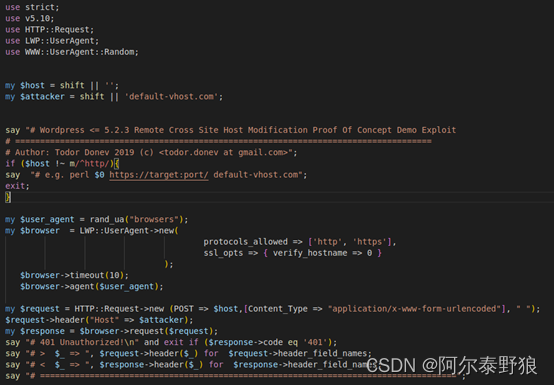
Task: Click the 401 Unauthorized say line
Action: pyautogui.click(x=171, y=342)
